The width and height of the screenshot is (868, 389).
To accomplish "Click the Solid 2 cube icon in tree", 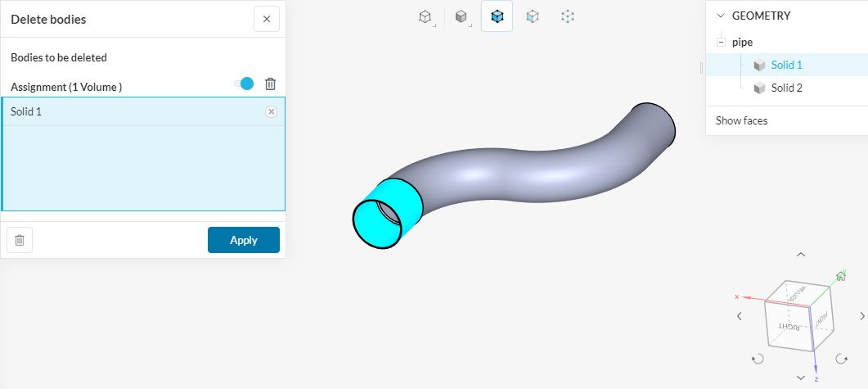I will (x=759, y=88).
